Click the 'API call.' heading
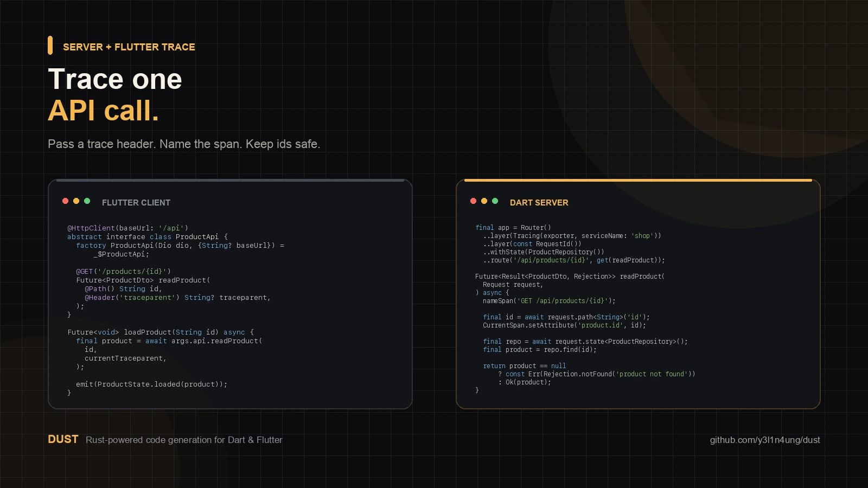868x488 pixels. (x=104, y=111)
